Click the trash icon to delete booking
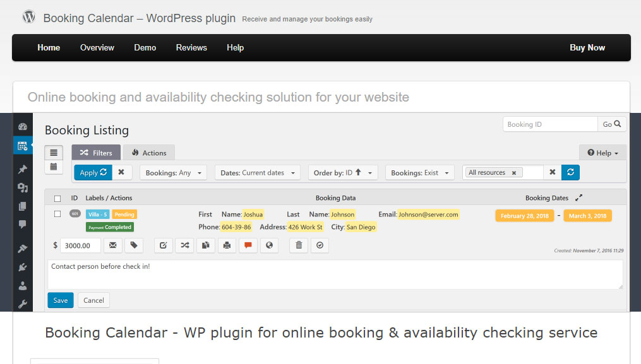641x364 pixels. pos(299,245)
